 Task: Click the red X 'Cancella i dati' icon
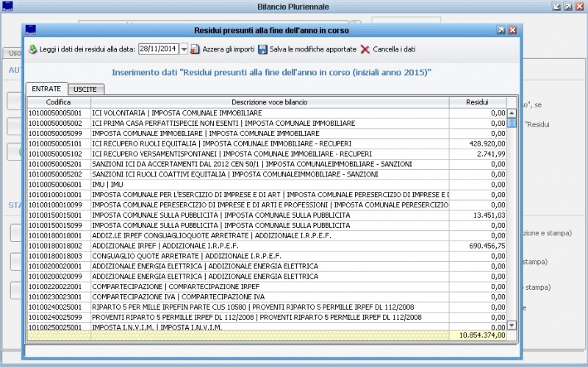[x=365, y=49]
